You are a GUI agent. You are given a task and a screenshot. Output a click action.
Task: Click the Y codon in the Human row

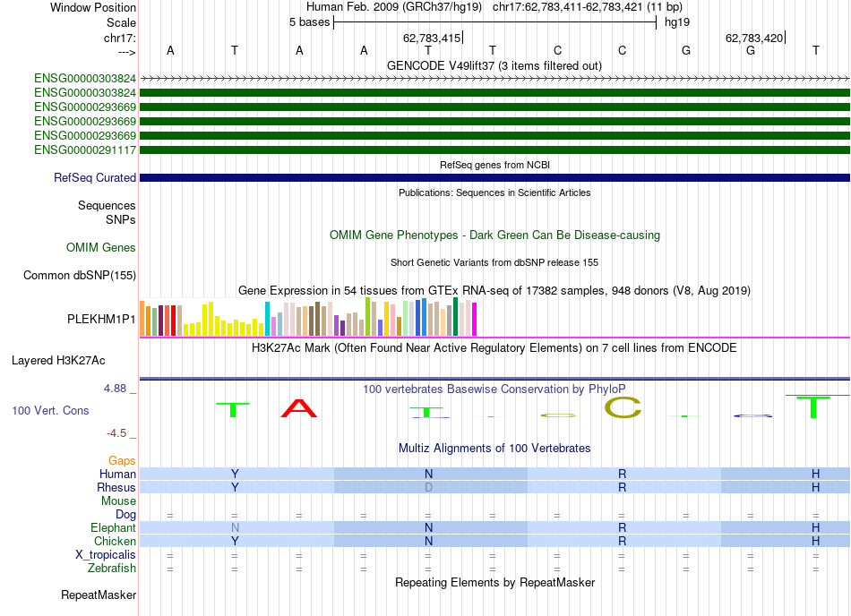235,474
